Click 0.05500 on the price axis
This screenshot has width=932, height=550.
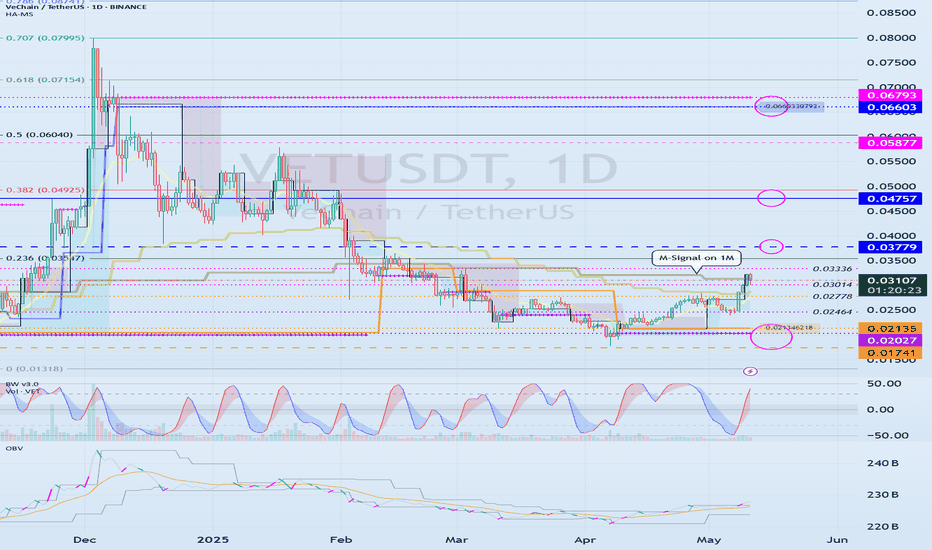pos(891,162)
